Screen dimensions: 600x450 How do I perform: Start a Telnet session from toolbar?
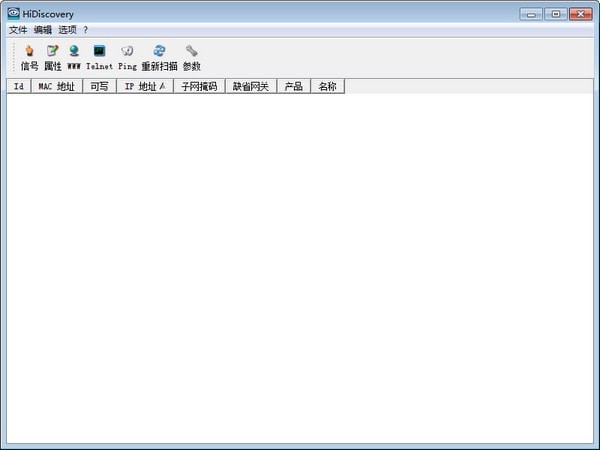coord(99,56)
